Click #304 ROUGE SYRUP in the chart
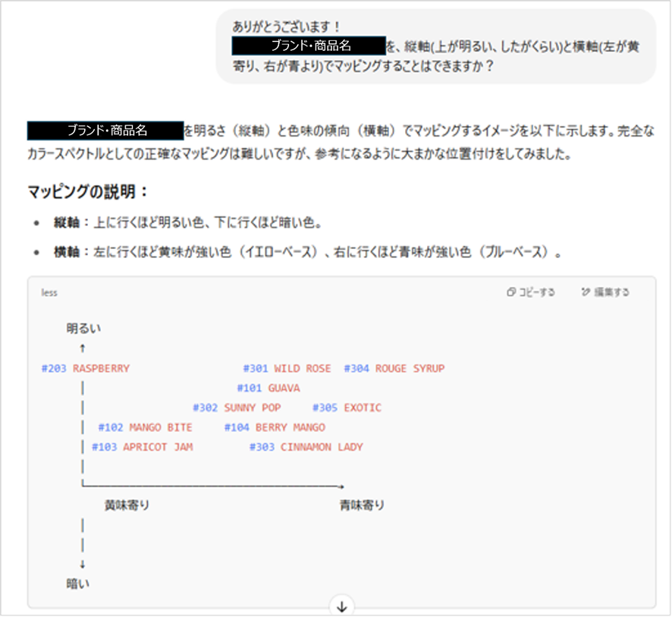The image size is (672, 617). [x=394, y=369]
